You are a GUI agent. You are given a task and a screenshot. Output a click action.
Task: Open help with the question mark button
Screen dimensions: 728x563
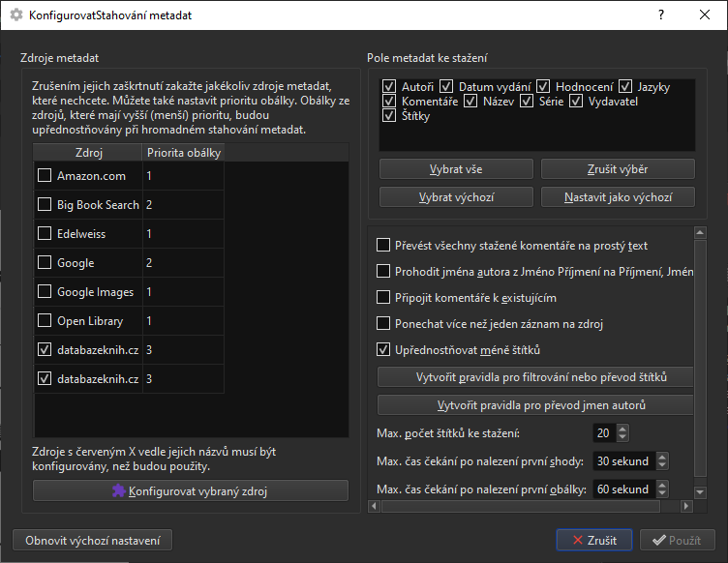click(x=661, y=15)
